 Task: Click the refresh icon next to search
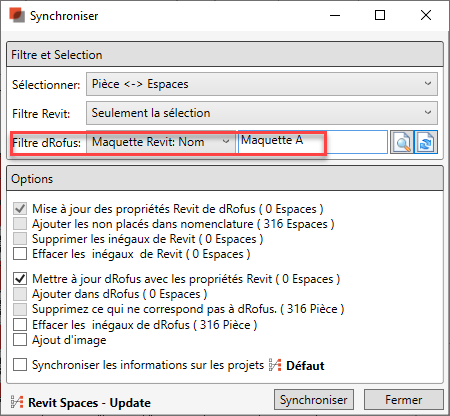pyautogui.click(x=426, y=142)
